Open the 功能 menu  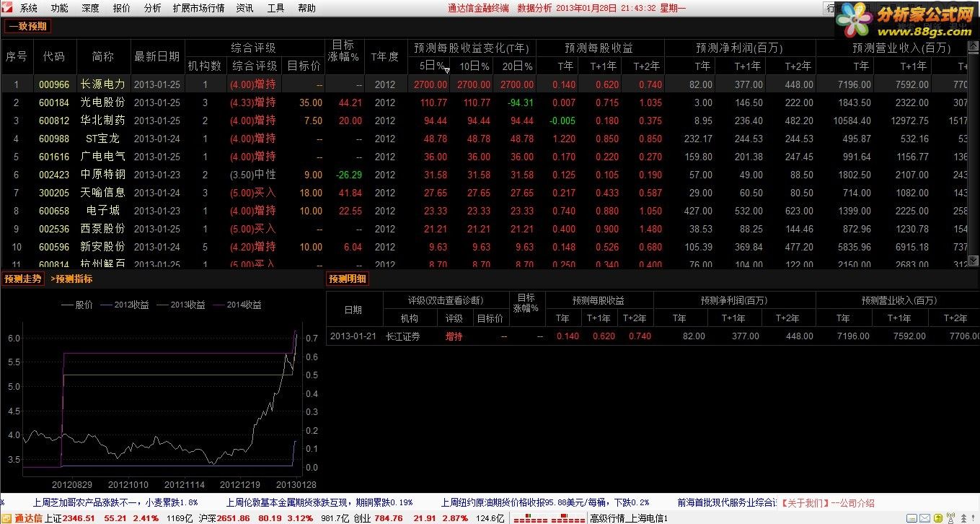pyautogui.click(x=59, y=9)
